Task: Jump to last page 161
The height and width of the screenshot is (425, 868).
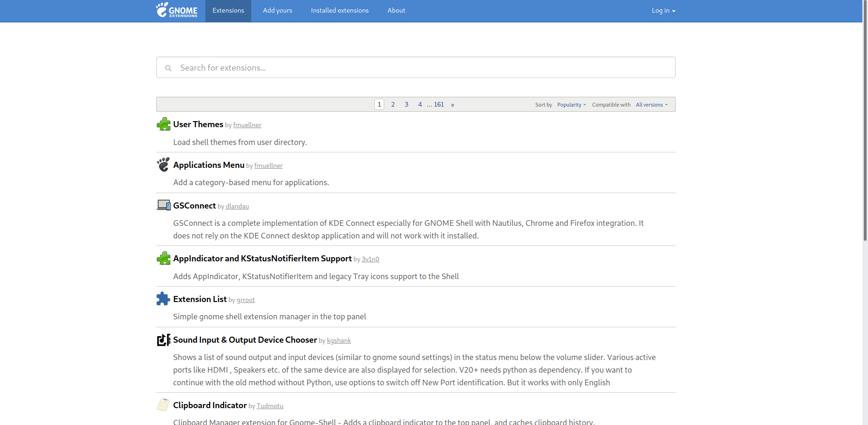Action: 439,104
